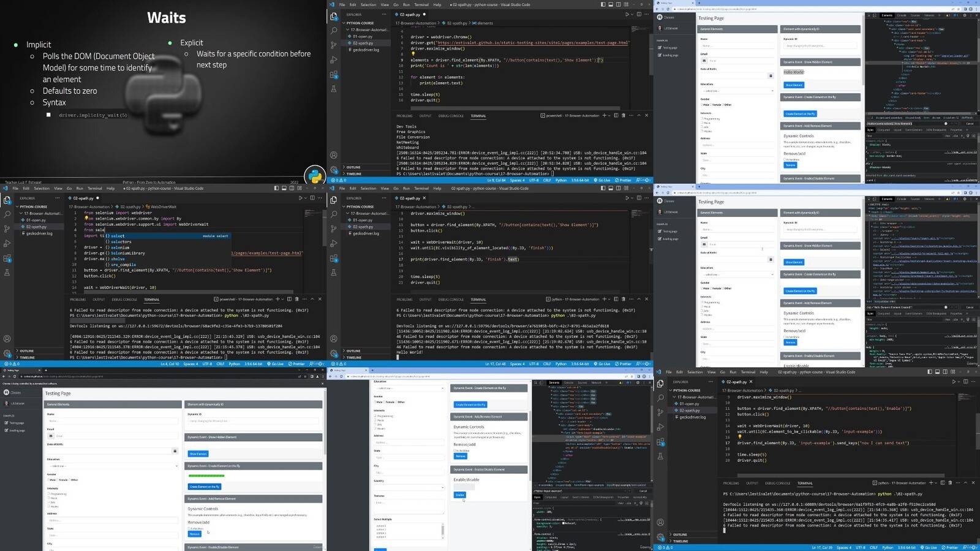Collapse 17-Browser-Automati folder in autocomplete-popup VS Code window
Viewport: 980px width, 551px height.
(42, 213)
